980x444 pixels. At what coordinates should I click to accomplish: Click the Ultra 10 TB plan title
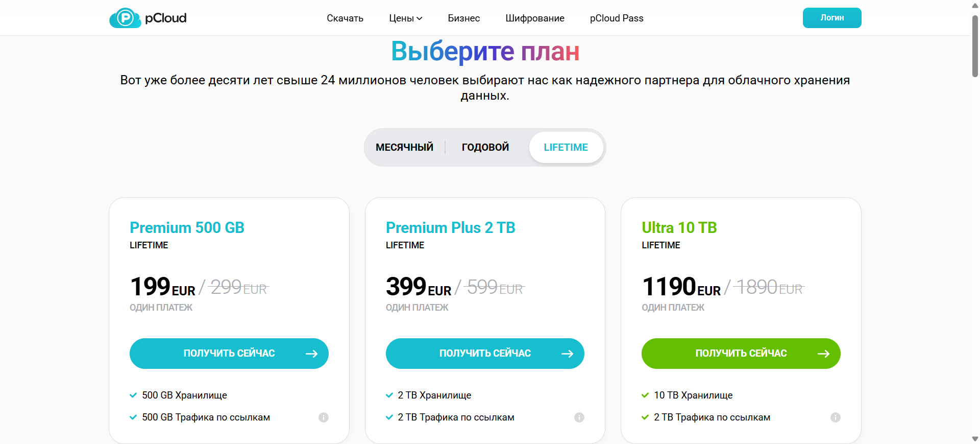coord(679,227)
